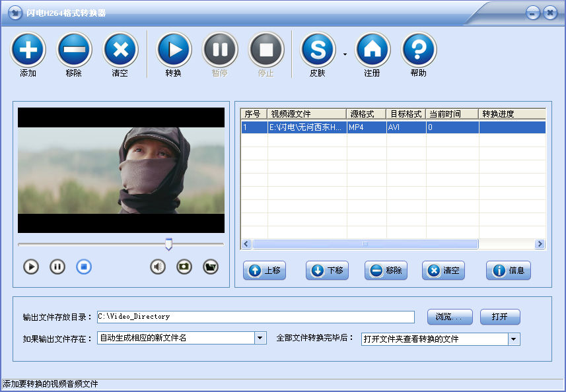Viewport: 566px width, 392px height.
Task: Click the 源格式 column header
Action: (366, 114)
